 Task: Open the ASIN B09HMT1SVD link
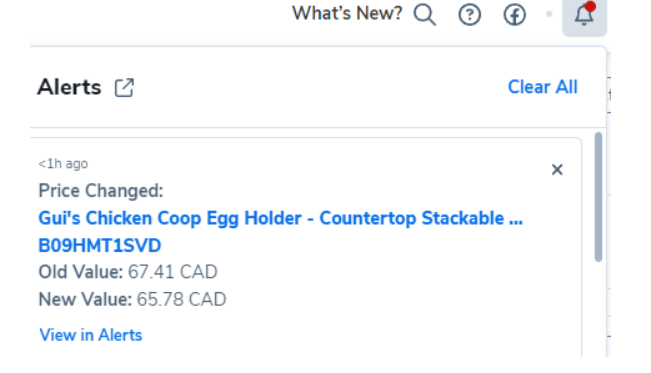tap(100, 245)
